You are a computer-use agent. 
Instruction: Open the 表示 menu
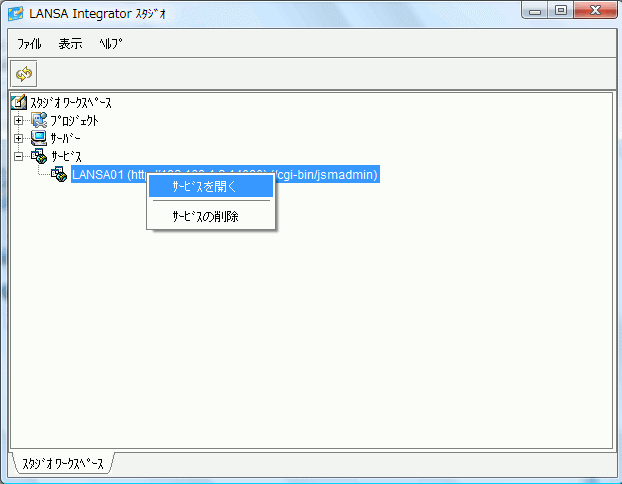coord(71,43)
